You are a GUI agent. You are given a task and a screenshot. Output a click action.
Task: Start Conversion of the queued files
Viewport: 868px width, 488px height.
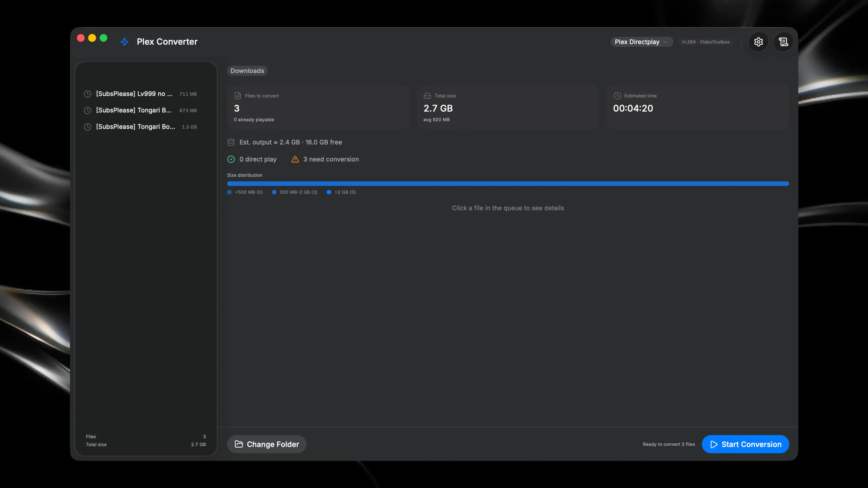(x=745, y=444)
